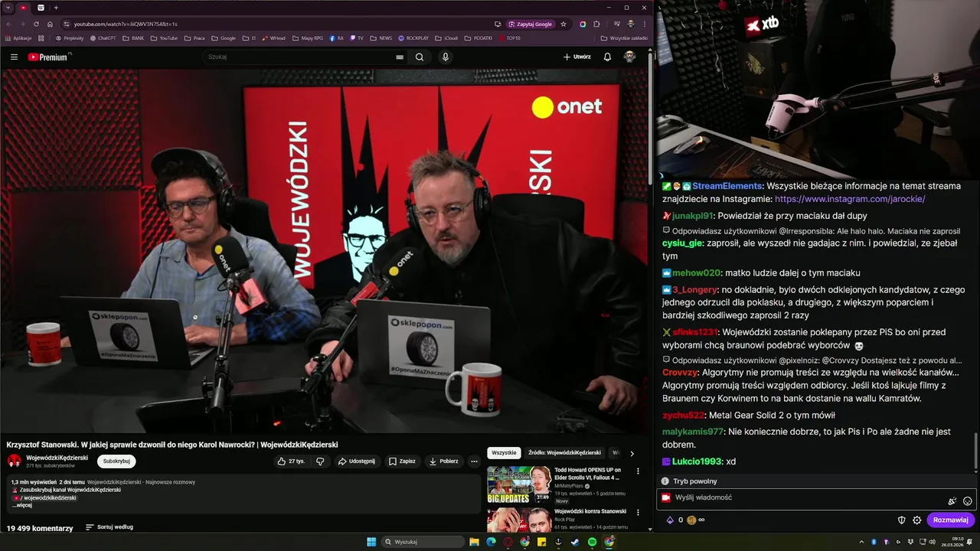Open the YouTube guide hamburger menu
The height and width of the screenshot is (551, 980).
(14, 57)
